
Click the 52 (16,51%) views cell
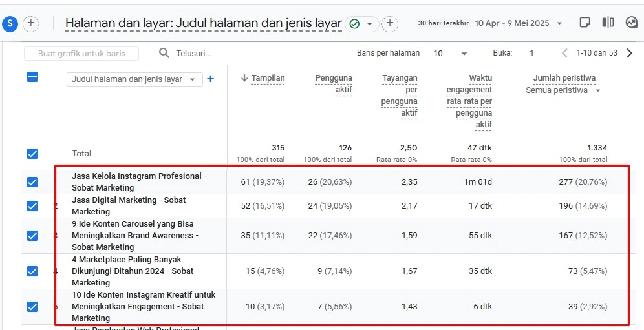pos(263,205)
